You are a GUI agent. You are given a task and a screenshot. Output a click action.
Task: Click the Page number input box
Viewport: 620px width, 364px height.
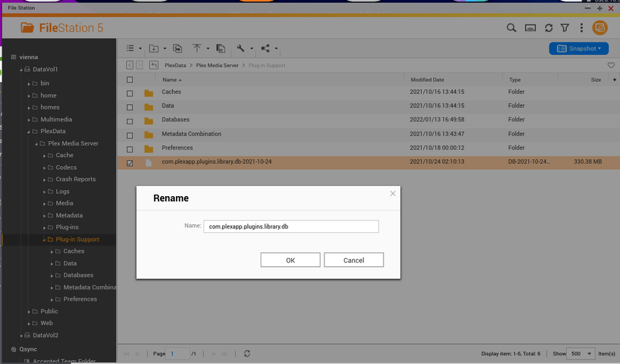click(177, 353)
